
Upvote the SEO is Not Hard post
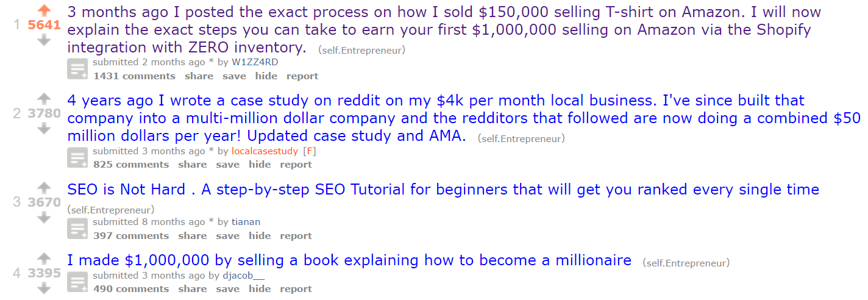44,187
